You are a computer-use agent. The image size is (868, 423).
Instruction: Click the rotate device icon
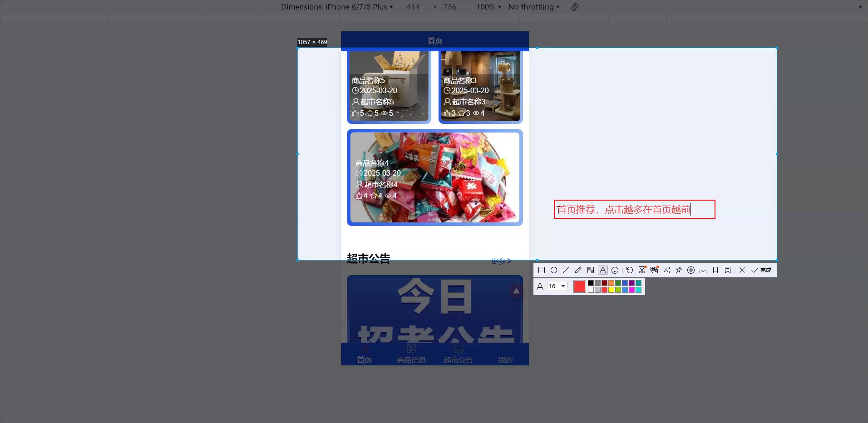tap(575, 7)
